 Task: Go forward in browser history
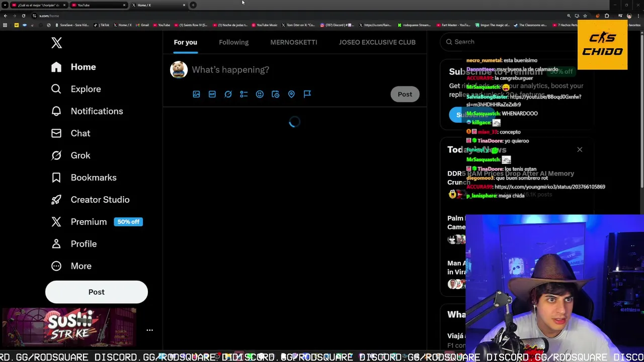click(14, 16)
